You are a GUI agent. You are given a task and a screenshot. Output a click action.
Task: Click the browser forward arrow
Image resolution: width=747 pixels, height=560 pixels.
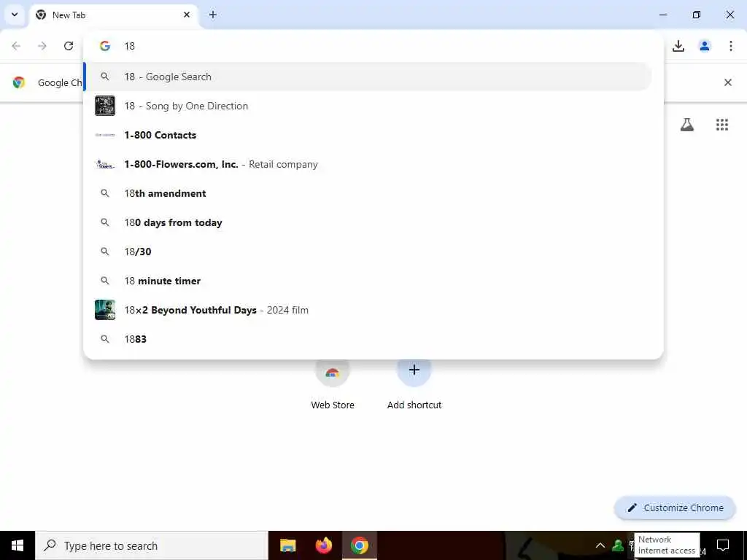pos(42,46)
